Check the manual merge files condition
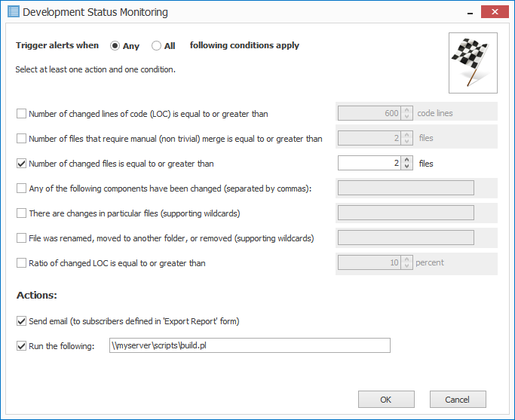 pyautogui.click(x=21, y=139)
